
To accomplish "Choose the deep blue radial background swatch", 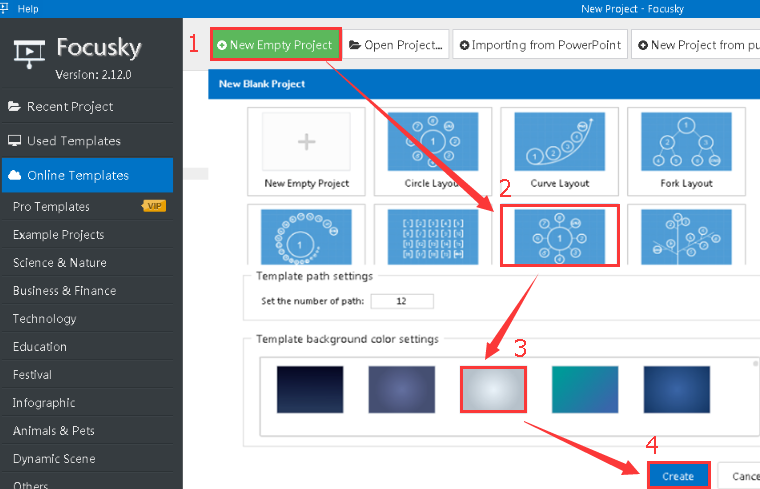I will tap(677, 389).
